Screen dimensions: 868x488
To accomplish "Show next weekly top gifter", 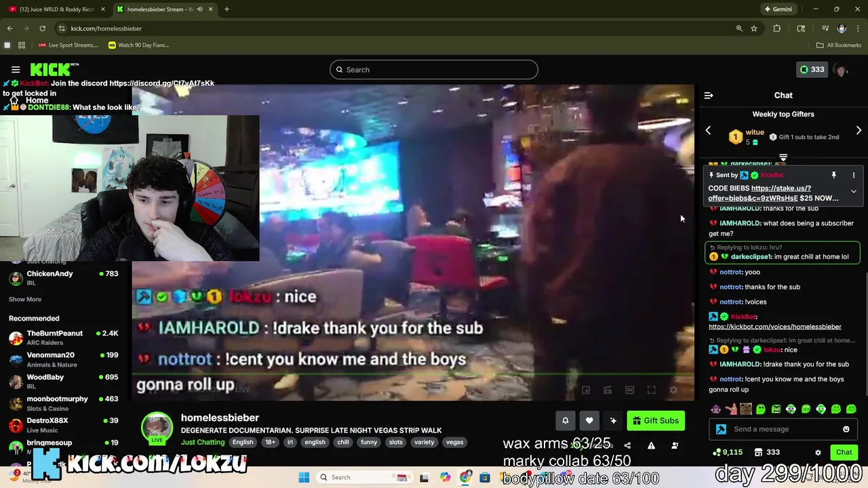I will point(859,130).
